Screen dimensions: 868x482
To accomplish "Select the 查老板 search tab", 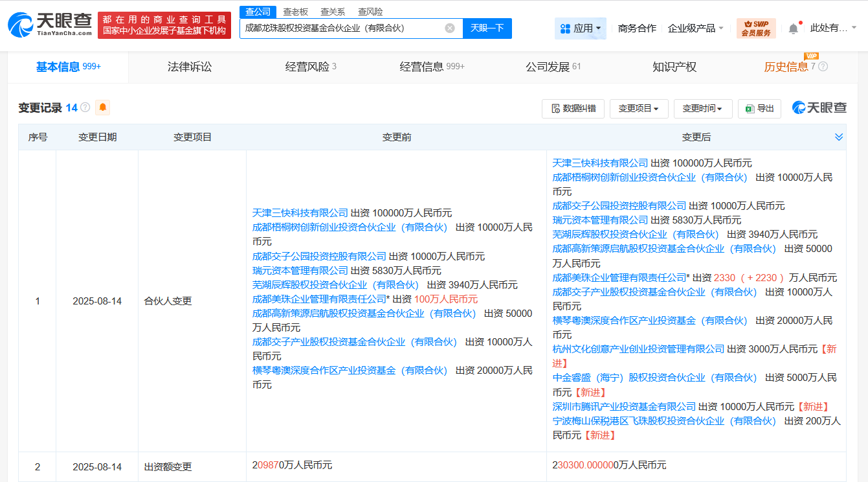I will [x=296, y=11].
